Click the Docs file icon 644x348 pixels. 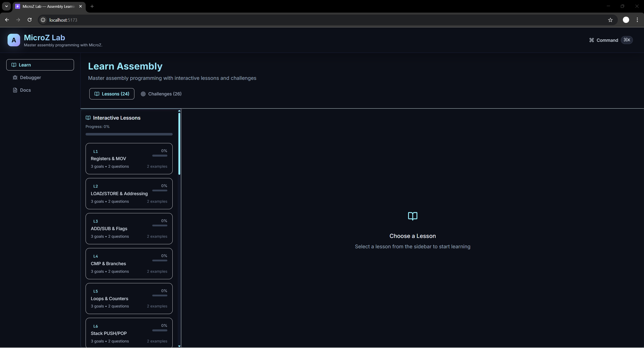pos(15,90)
